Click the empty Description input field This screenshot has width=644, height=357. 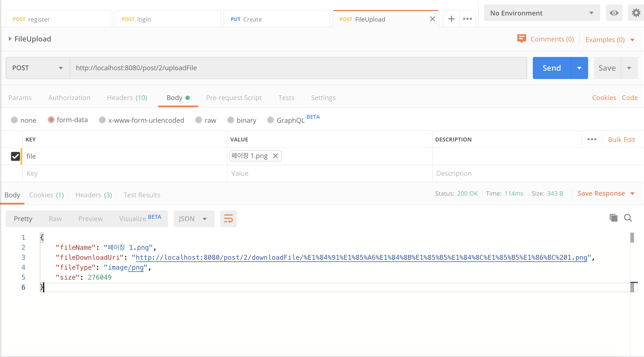[538, 174]
